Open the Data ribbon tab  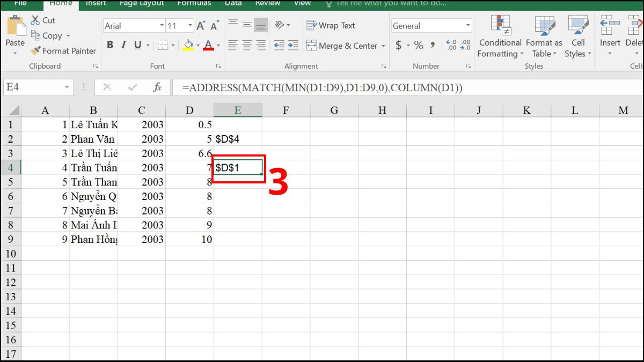(233, 4)
